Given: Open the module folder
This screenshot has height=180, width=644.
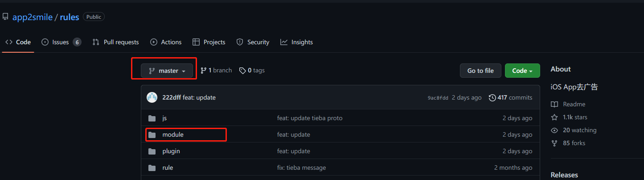Looking at the screenshot, I should click(173, 135).
